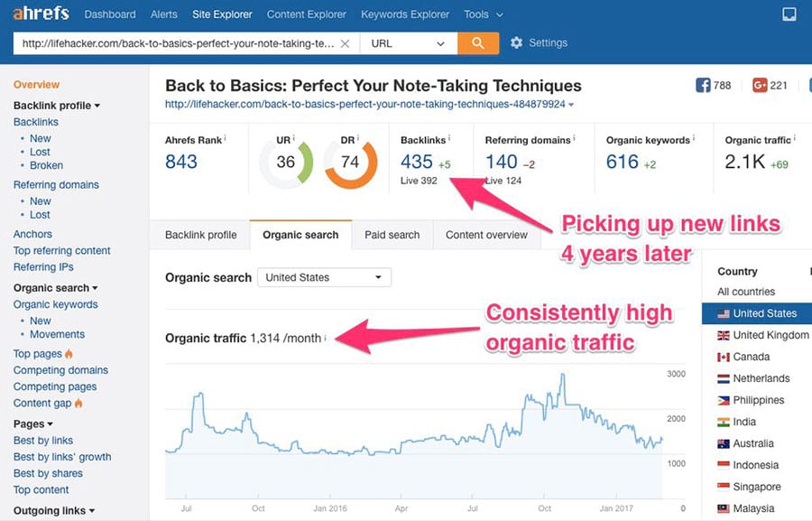Image resolution: width=812 pixels, height=521 pixels.
Task: Open the Tools dropdown menu
Action: point(484,14)
